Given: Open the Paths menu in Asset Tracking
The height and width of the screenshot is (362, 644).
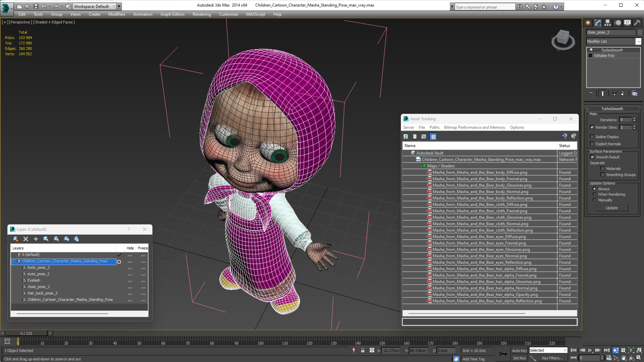Looking at the screenshot, I should point(434,127).
